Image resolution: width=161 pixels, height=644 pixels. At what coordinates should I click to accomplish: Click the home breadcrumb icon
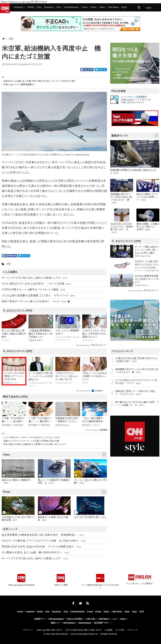pyautogui.click(x=3, y=39)
